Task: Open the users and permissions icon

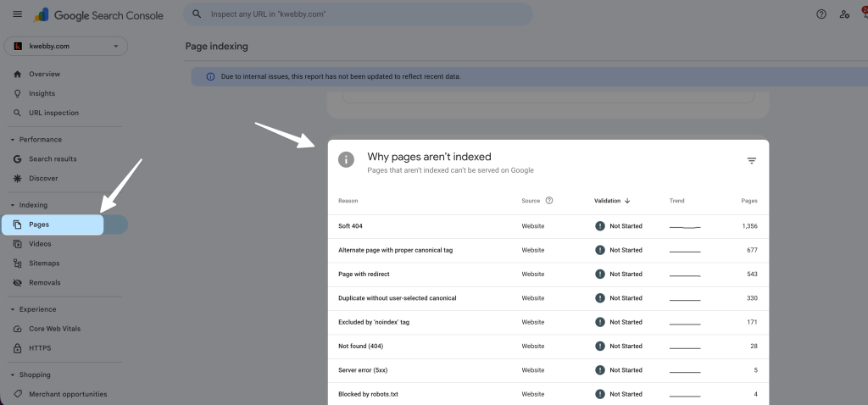Action: pos(844,14)
